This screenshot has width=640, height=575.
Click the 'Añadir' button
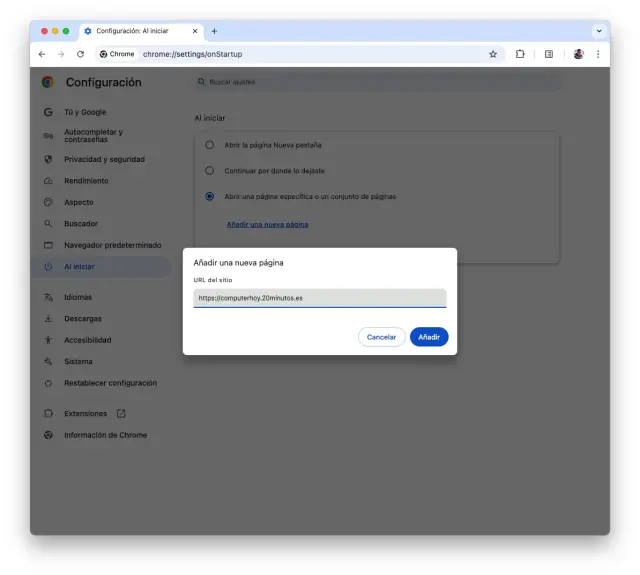pyautogui.click(x=429, y=337)
